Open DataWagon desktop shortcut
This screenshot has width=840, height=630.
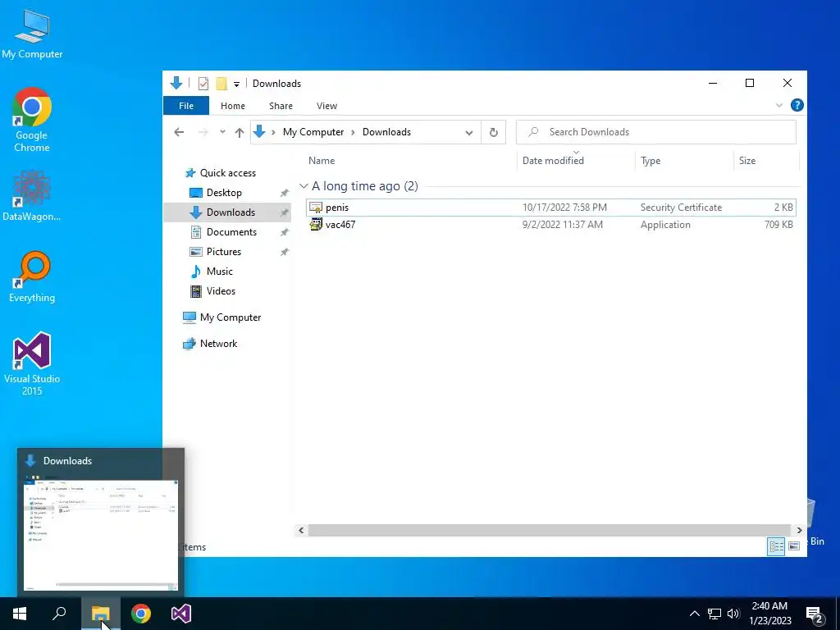tap(32, 195)
